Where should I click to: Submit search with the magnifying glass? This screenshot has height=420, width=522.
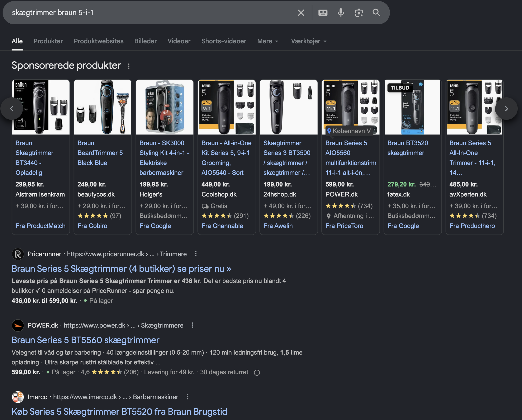376,13
